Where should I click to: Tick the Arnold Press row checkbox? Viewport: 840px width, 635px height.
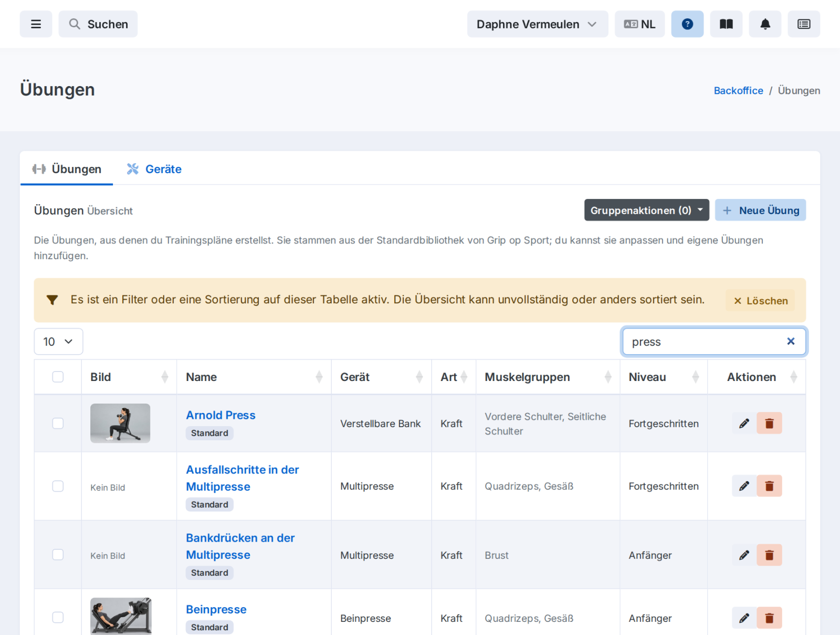tap(58, 423)
